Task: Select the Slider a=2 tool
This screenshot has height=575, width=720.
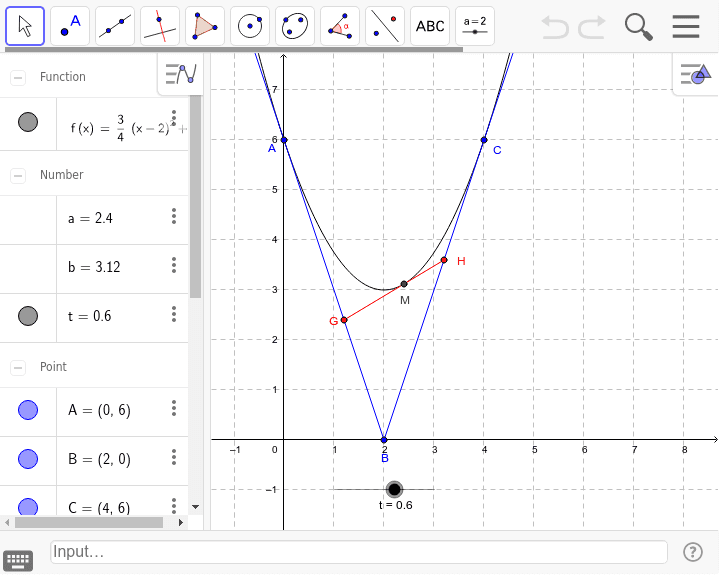Action: coord(475,26)
